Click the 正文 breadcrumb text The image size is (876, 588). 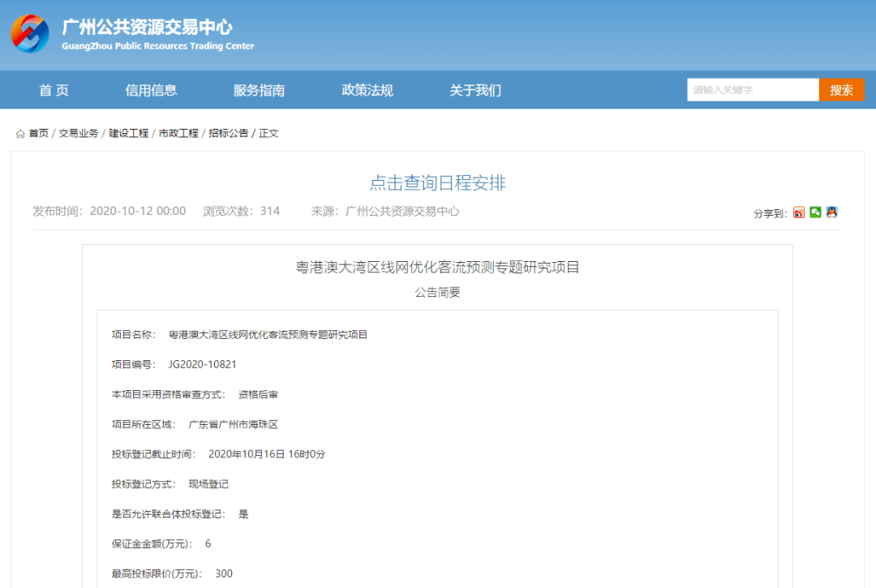(x=268, y=134)
